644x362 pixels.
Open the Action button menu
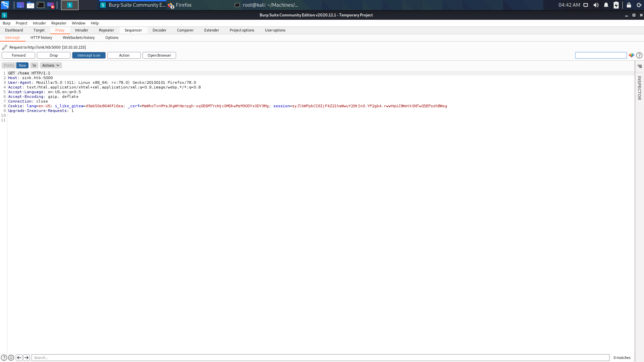tap(124, 55)
